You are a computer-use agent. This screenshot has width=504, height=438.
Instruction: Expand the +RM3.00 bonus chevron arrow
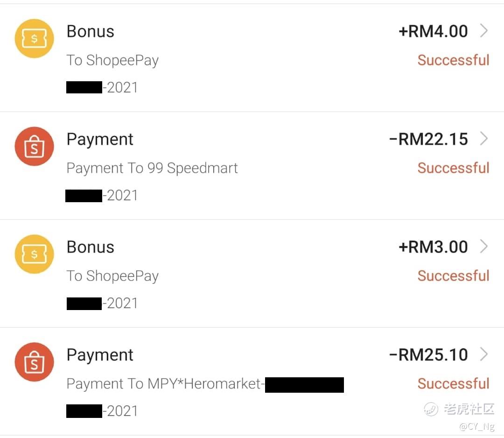click(x=484, y=247)
